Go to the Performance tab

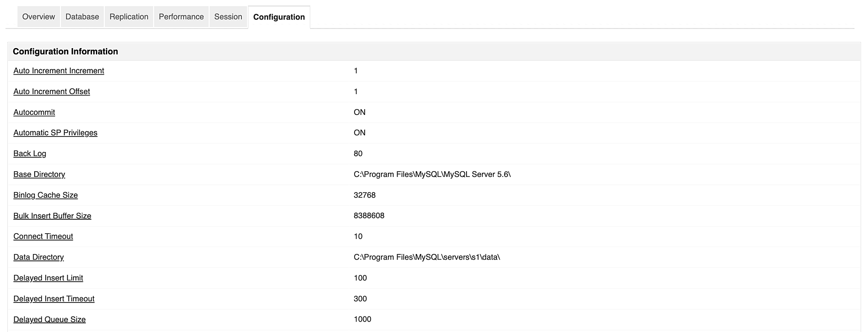click(x=181, y=17)
